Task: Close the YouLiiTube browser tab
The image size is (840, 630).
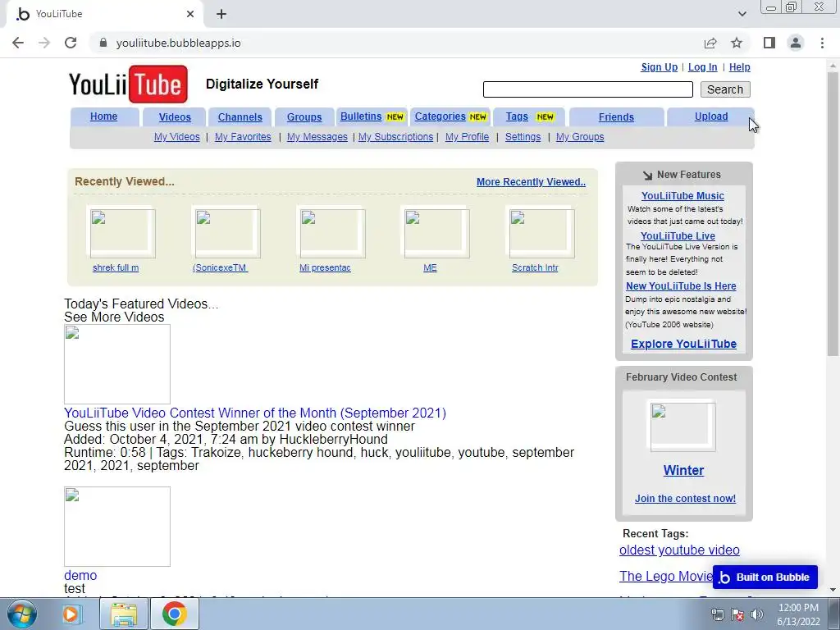Action: pos(190,14)
